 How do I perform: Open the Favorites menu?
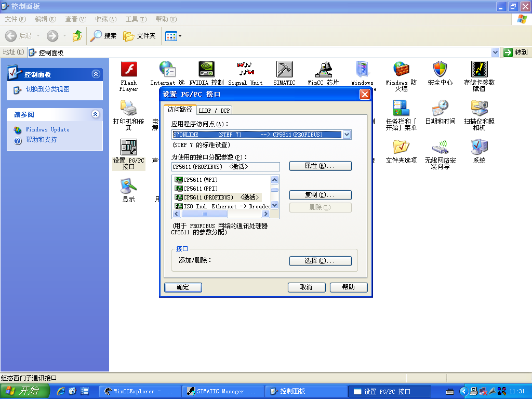pyautogui.click(x=106, y=19)
